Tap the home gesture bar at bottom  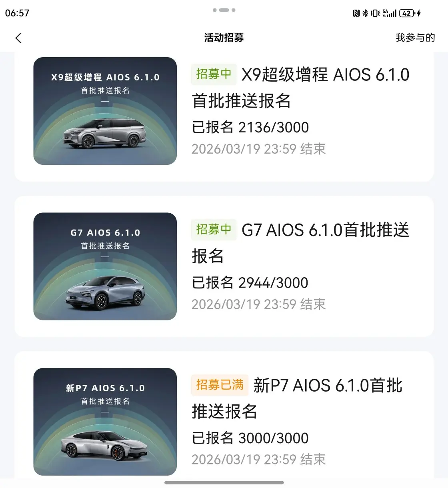224,483
